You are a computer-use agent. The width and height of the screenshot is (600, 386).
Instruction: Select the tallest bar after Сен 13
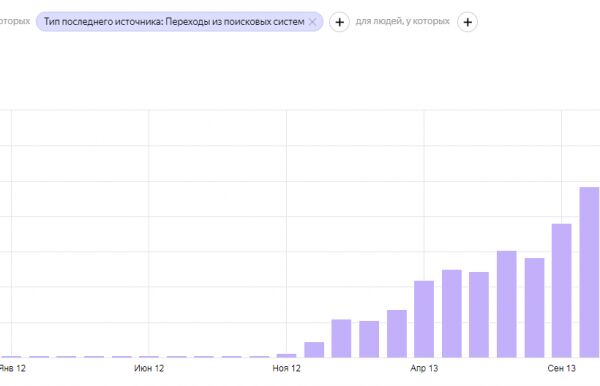[x=589, y=272]
